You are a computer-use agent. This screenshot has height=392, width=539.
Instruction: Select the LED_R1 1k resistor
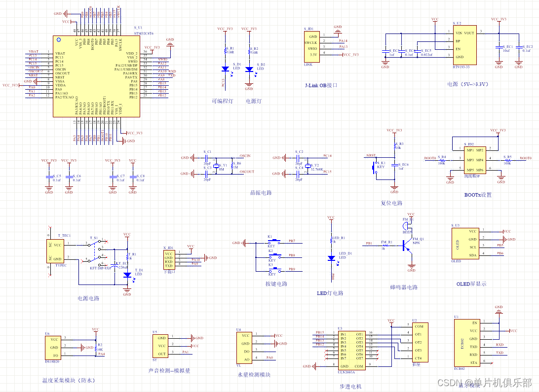331,240
